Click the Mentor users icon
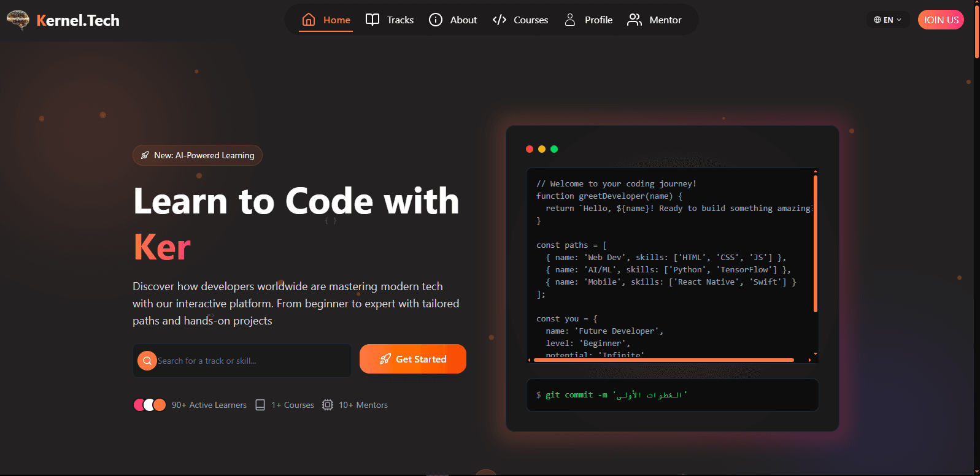Screen dimensions: 980x476 [635, 20]
